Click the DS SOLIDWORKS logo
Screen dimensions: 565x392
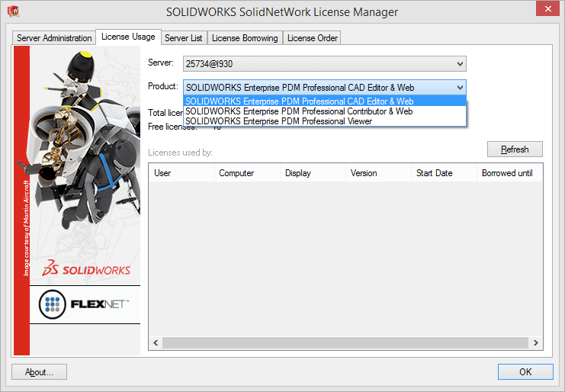[x=86, y=268]
